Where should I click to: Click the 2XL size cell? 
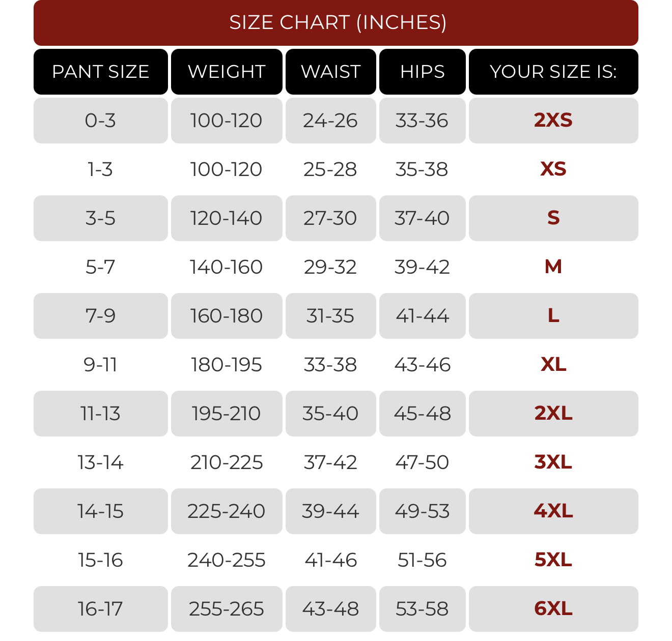tap(553, 414)
